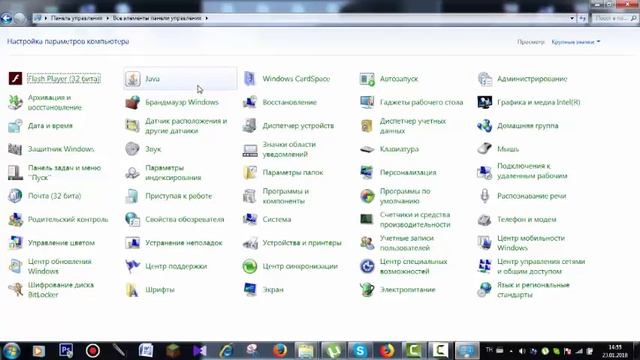640x360 pixels.
Task: Click the Дата и время icon
Action: tap(16, 126)
